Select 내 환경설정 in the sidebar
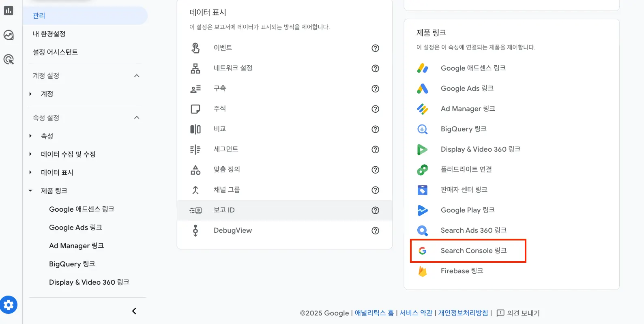This screenshot has width=644, height=324. click(x=49, y=34)
